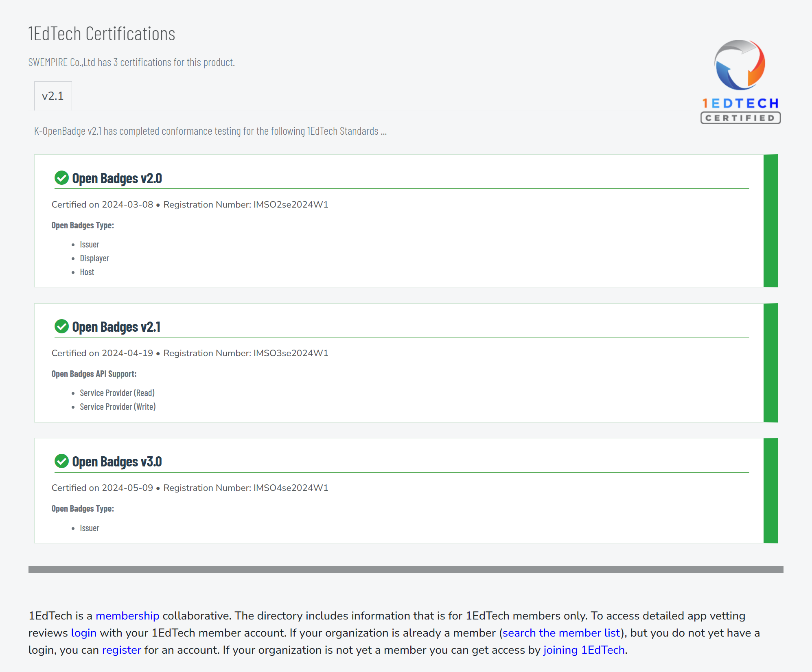Image resolution: width=812 pixels, height=672 pixels.
Task: Open the membership link
Action: (127, 616)
